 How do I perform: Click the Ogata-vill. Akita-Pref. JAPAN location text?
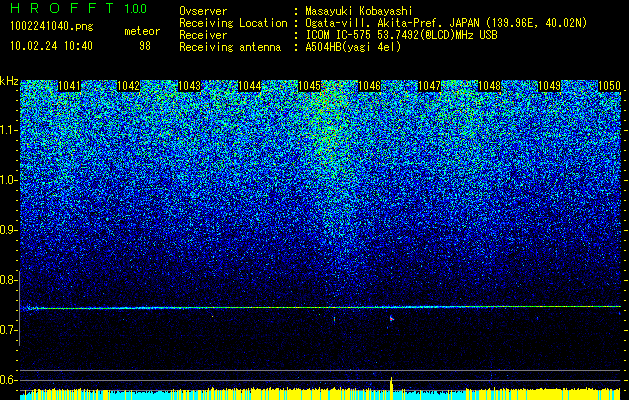tap(446, 23)
